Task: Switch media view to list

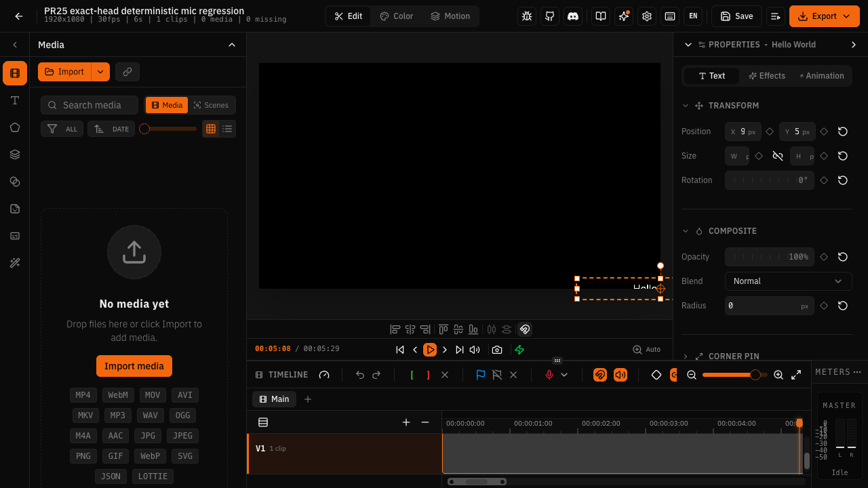Action: point(227,129)
